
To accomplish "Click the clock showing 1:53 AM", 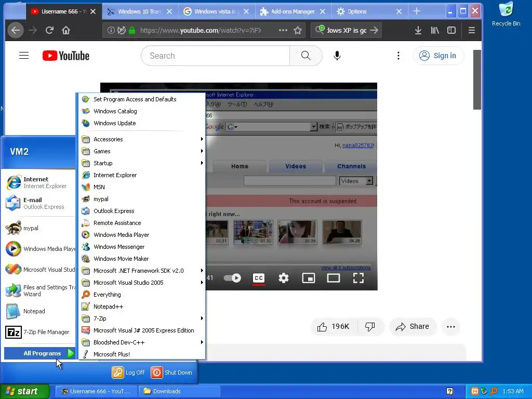I will pos(513,391).
